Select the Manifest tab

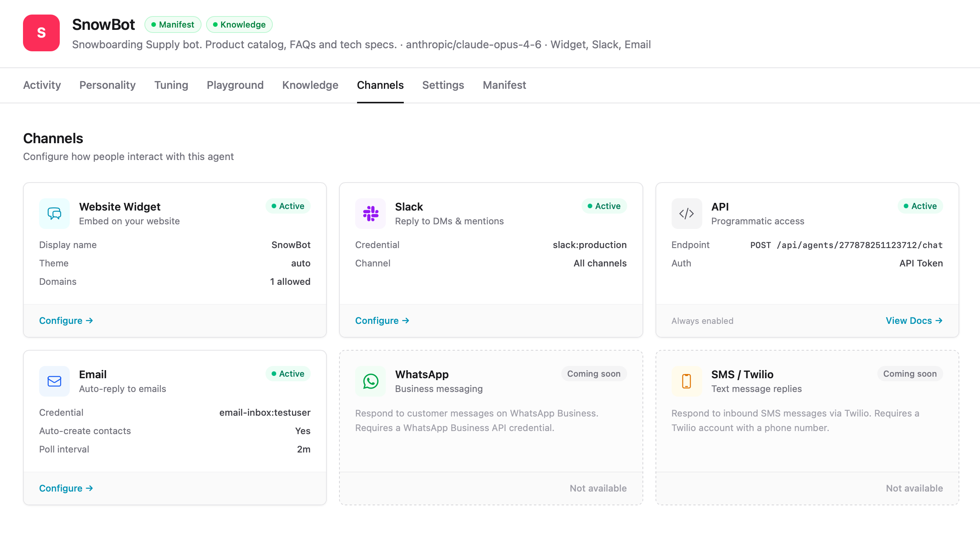pos(504,85)
